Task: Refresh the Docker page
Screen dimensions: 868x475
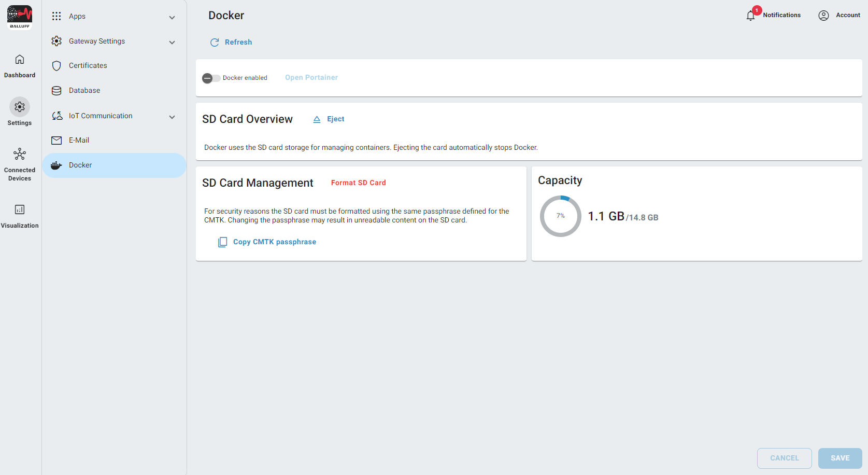Action: coord(231,43)
